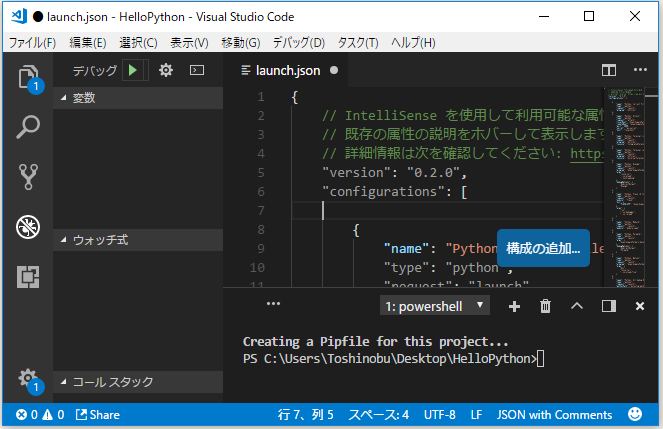Change indentation via スペース: 4
663x429 pixels.
coord(378,415)
